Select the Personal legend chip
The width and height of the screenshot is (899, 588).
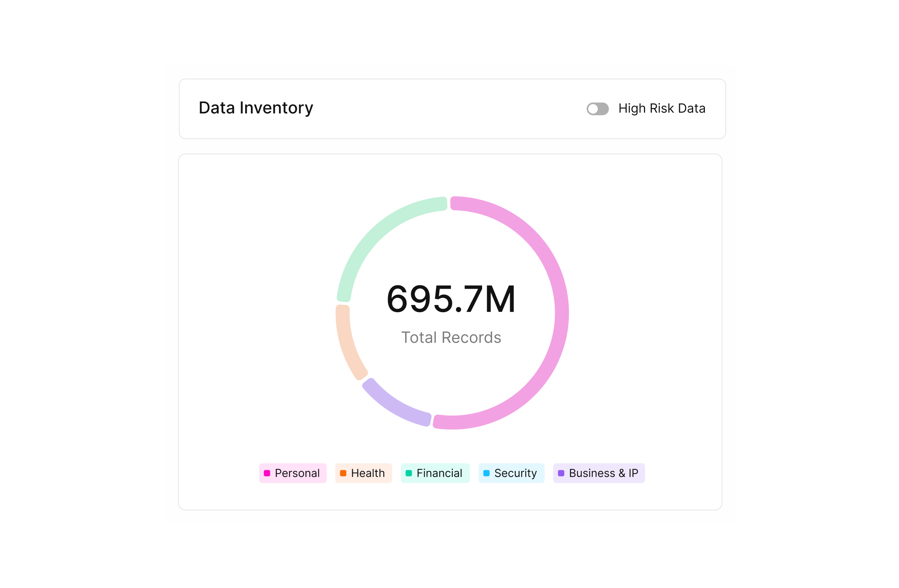click(x=293, y=473)
